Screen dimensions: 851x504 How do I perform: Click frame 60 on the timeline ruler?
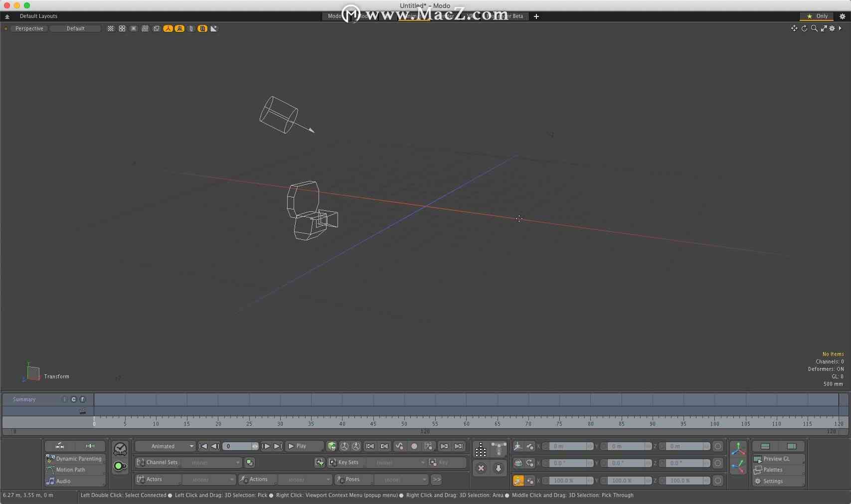click(x=466, y=423)
